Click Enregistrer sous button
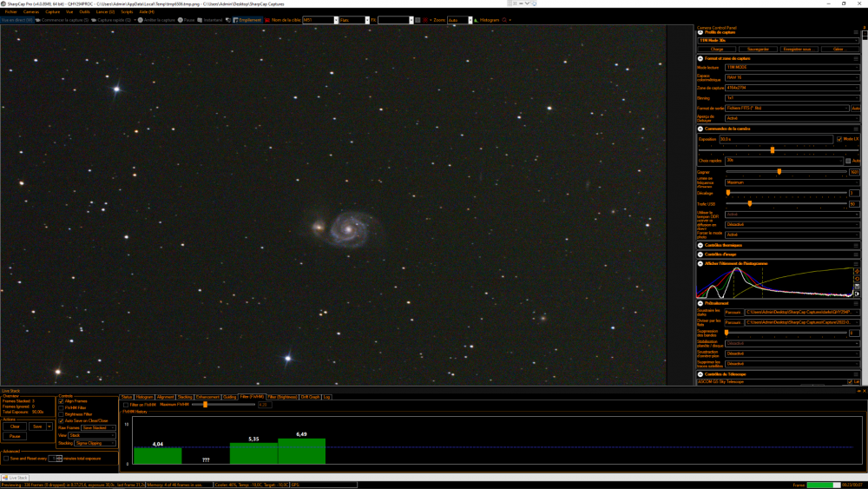868x489 pixels. [x=798, y=50]
